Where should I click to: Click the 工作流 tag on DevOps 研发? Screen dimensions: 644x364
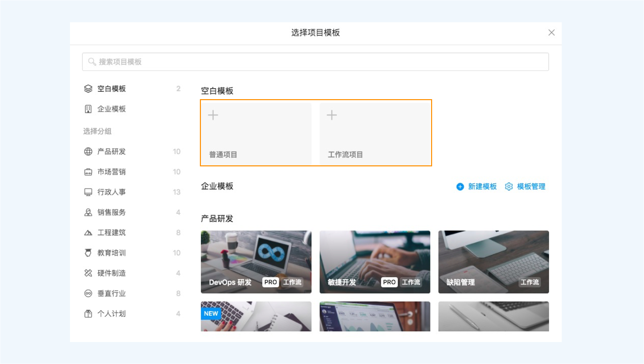pos(293,282)
